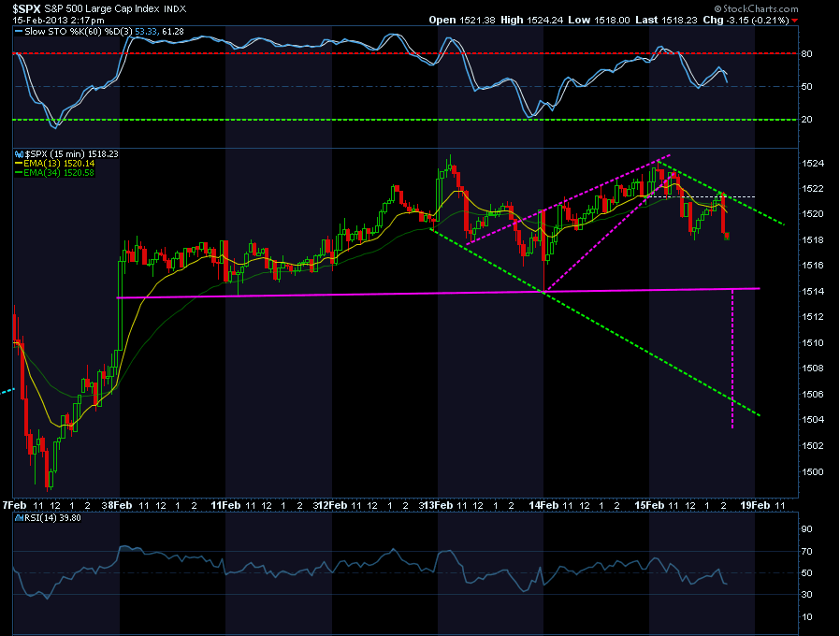Click the 1518 price axis label
840x636 pixels.
(x=813, y=240)
